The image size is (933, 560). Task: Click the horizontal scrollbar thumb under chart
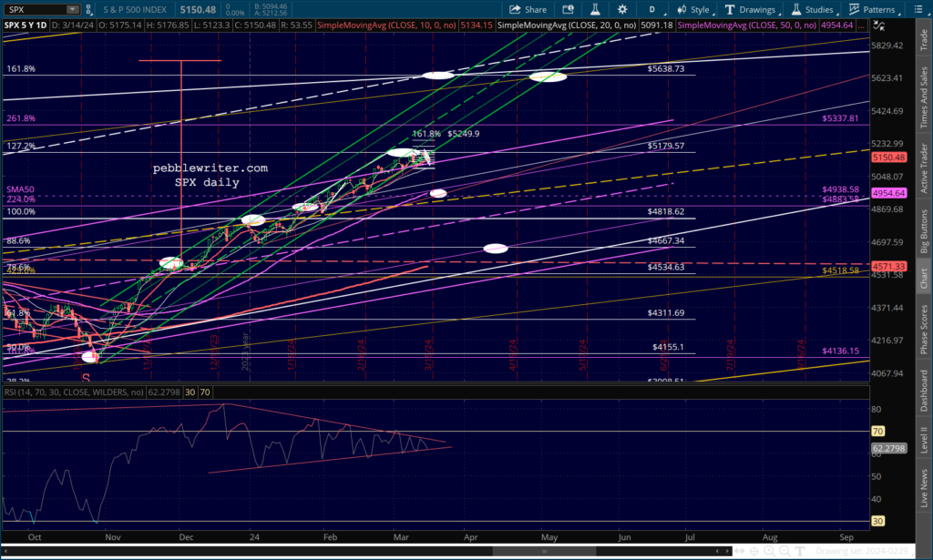point(543,552)
